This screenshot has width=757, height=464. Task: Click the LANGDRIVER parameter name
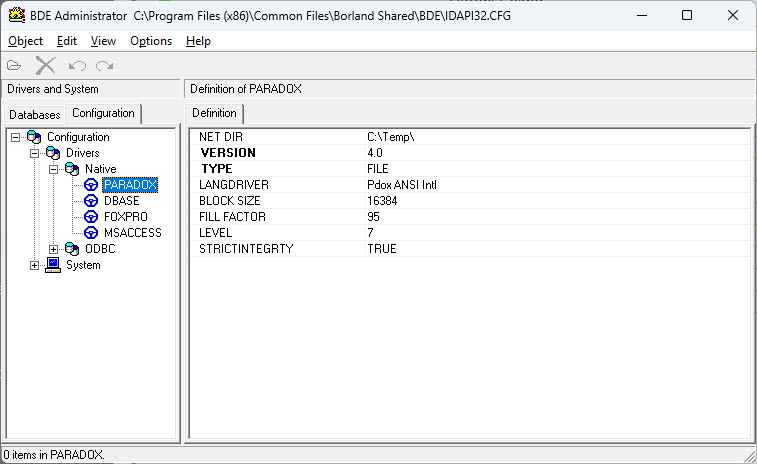pos(234,185)
